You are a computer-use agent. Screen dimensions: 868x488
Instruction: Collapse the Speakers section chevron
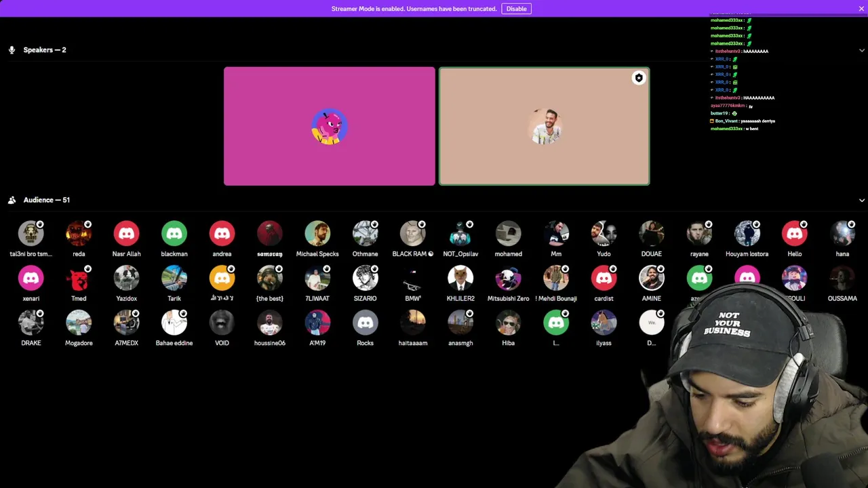(x=862, y=50)
